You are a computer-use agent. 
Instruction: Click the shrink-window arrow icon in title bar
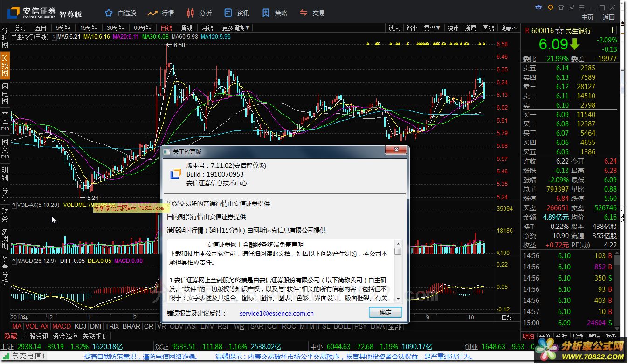[571, 7]
